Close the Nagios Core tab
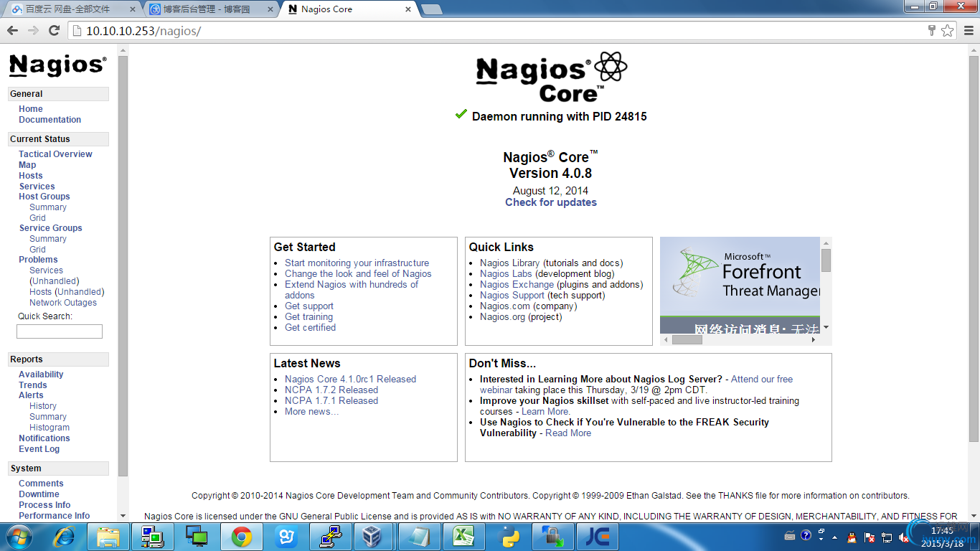The width and height of the screenshot is (980, 551). pos(408,9)
